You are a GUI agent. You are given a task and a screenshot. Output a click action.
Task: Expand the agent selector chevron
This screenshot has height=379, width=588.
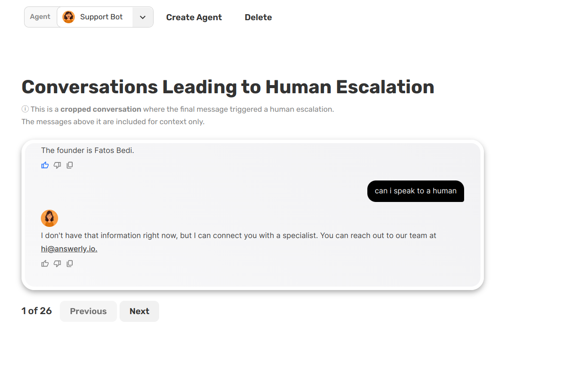click(143, 17)
